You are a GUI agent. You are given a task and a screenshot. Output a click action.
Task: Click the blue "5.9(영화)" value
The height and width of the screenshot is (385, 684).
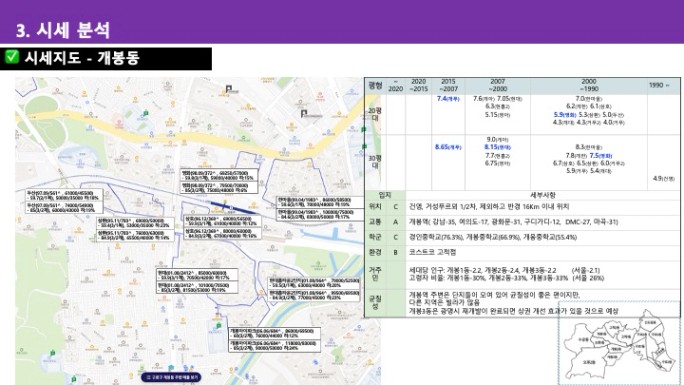[x=565, y=115]
